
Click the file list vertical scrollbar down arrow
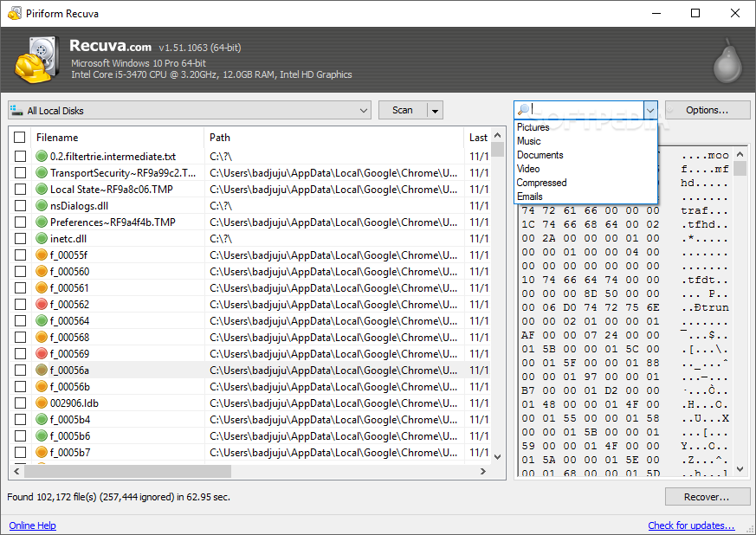coord(498,456)
